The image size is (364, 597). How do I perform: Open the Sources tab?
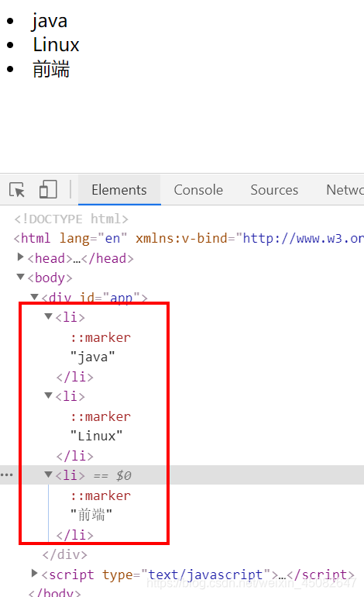[x=274, y=190]
